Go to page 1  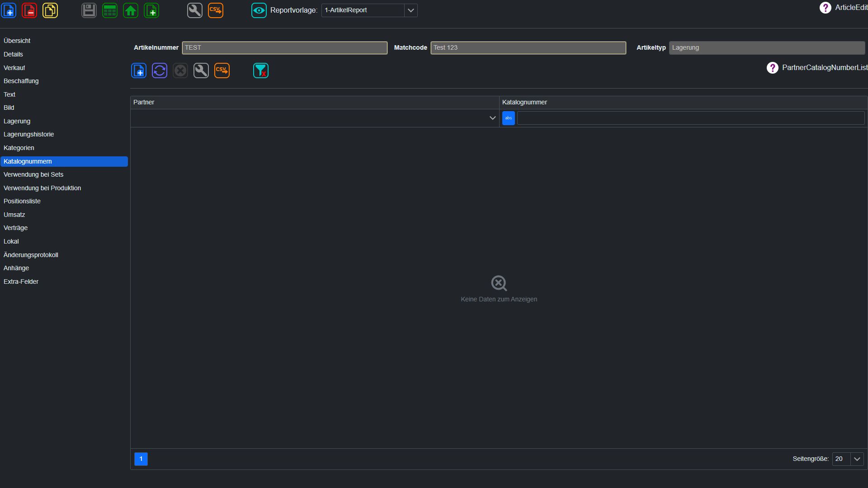[x=141, y=459]
